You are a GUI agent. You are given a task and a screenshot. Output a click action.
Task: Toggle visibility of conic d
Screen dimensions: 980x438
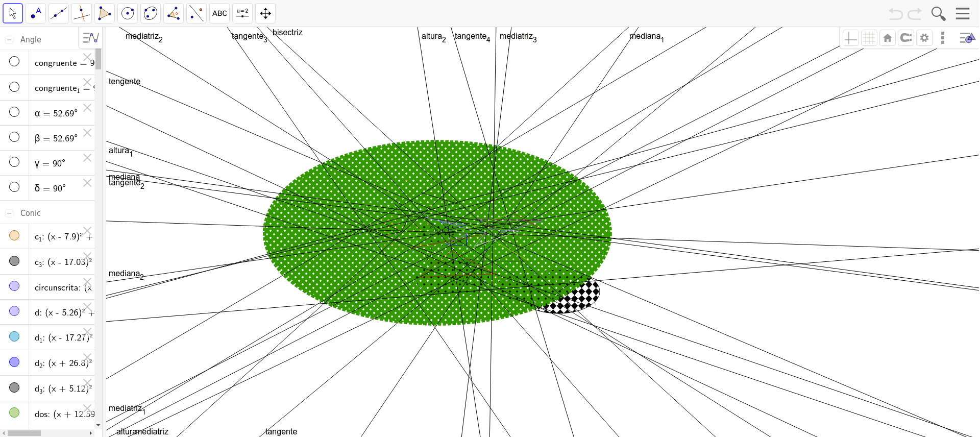click(14, 311)
